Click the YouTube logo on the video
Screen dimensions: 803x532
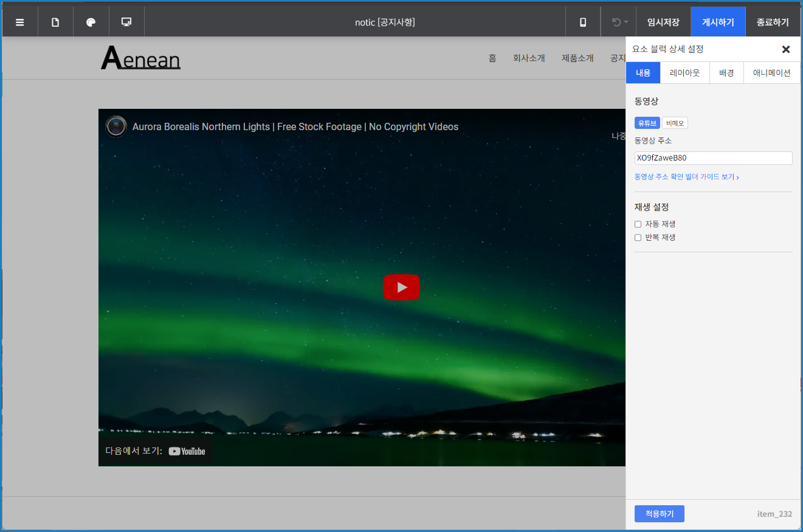point(187,451)
